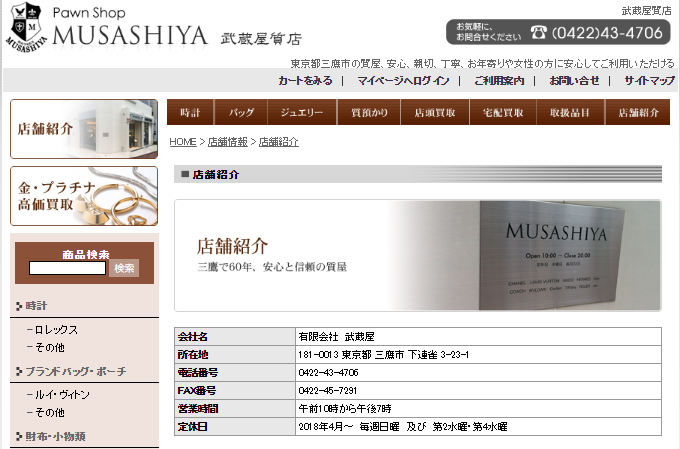Click the Musashiya shield crest logo

click(27, 27)
